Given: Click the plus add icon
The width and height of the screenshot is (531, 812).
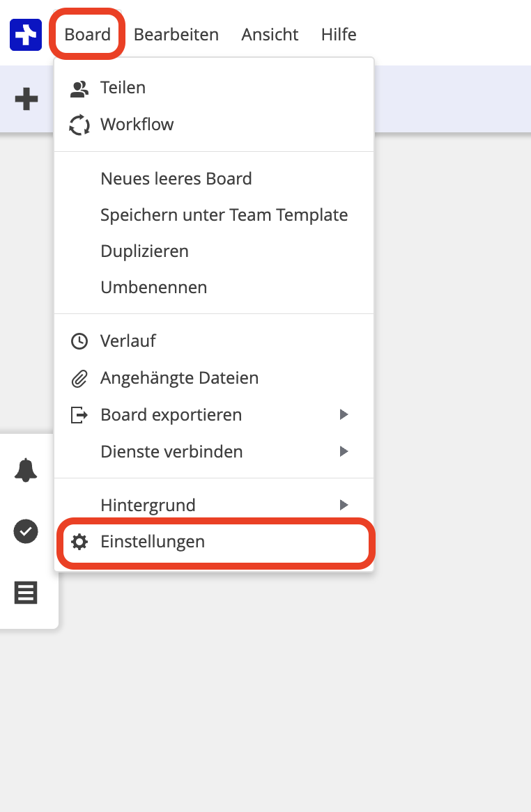Looking at the screenshot, I should point(26,100).
